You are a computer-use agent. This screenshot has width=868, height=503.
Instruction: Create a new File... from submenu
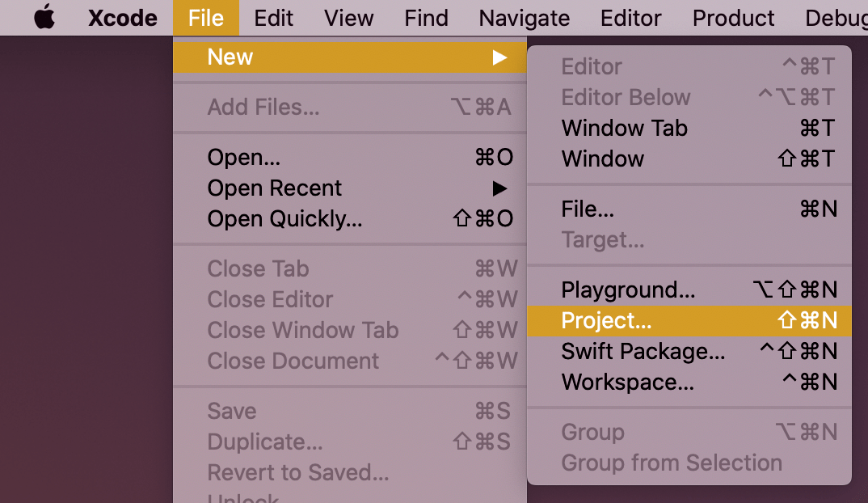click(x=588, y=209)
